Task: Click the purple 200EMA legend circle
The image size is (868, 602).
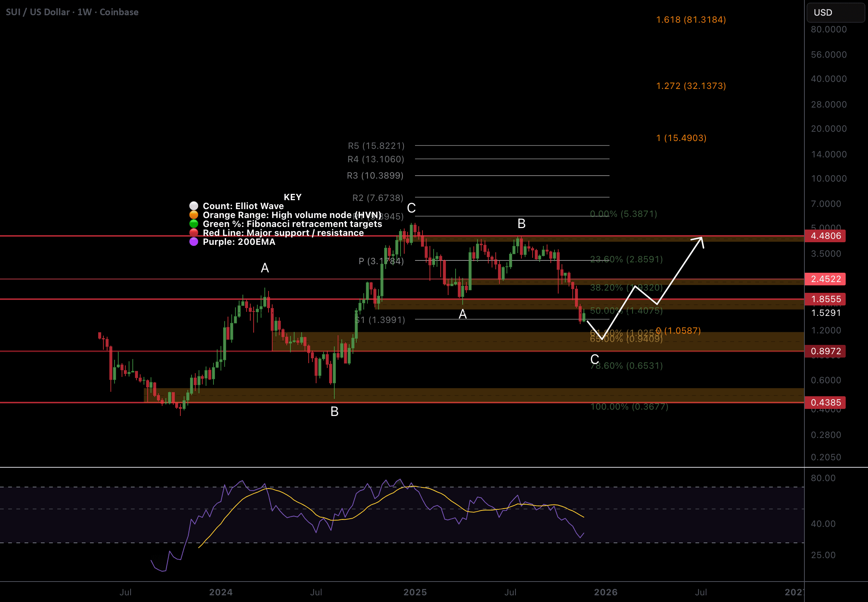Action: click(x=193, y=242)
